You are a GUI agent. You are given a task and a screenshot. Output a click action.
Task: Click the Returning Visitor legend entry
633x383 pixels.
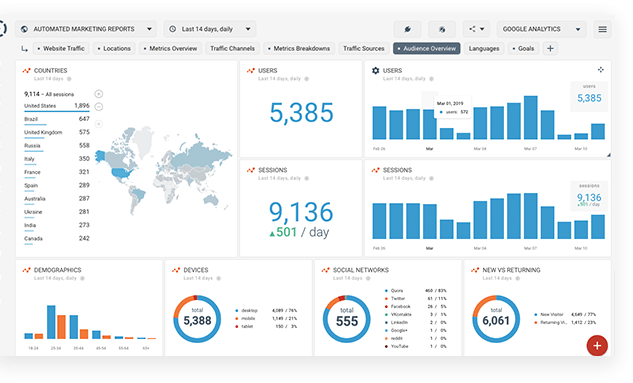click(565, 322)
